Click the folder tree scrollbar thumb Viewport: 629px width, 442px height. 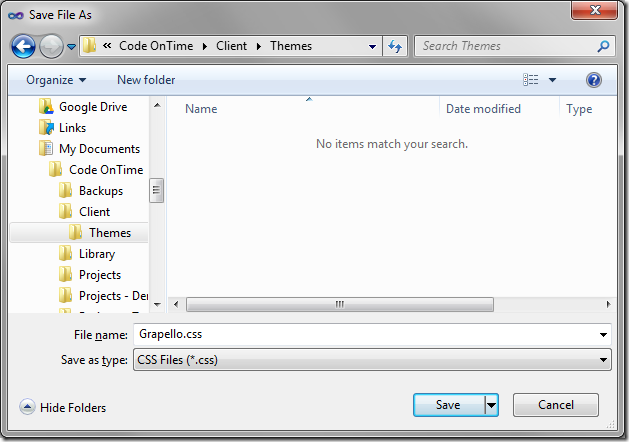click(x=156, y=191)
